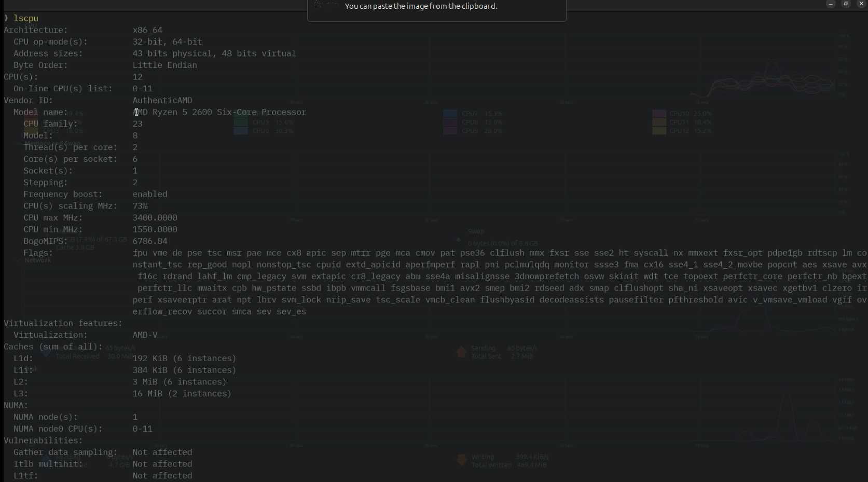Click 'Not affected' in Gather data sampling row
The height and width of the screenshot is (482, 868).
(162, 452)
